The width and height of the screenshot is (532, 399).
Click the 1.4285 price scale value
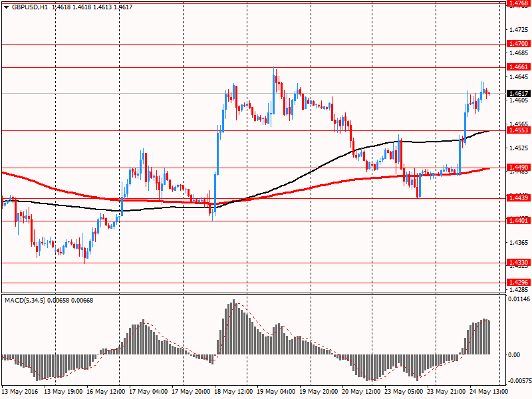[519, 290]
